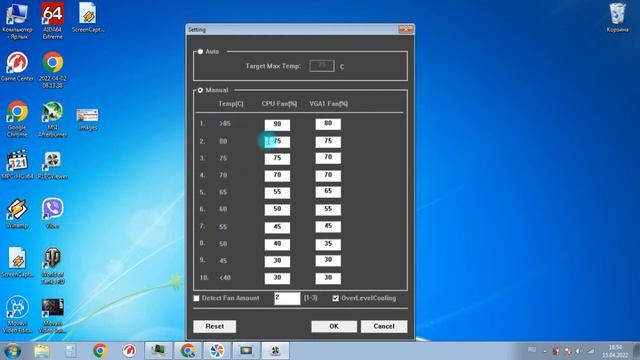Switch to the colorful pinwheel taskbar app

coord(217,351)
